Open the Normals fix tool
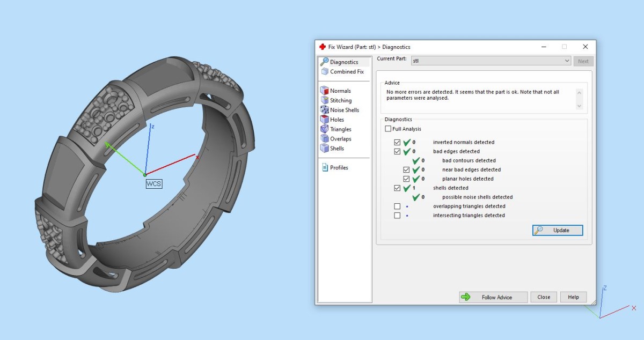Image resolution: width=644 pixels, height=340 pixels. coord(324,91)
